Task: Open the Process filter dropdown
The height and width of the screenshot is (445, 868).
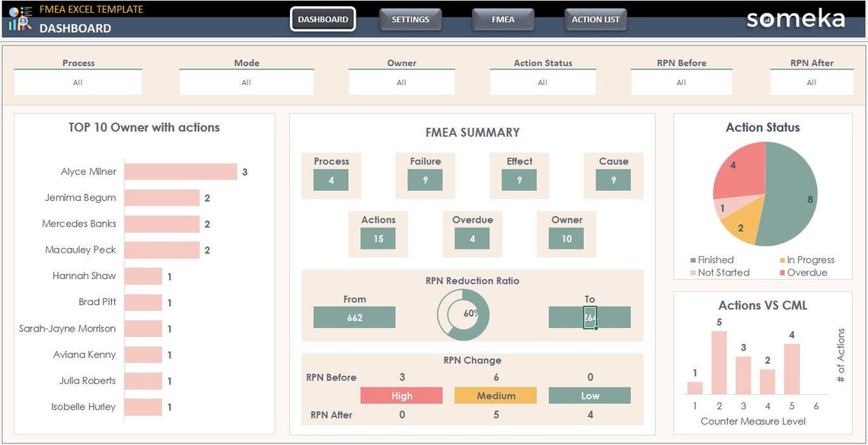Action: [78, 81]
